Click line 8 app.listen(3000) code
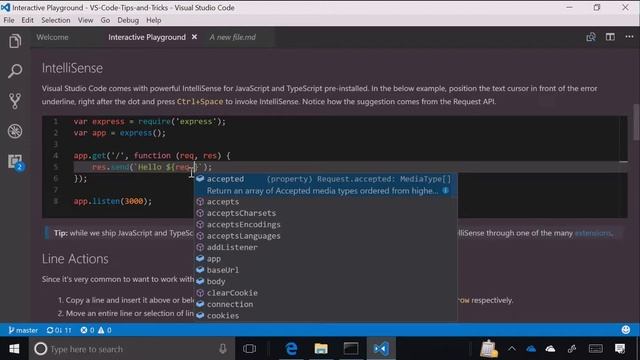The height and width of the screenshot is (360, 640). point(113,201)
